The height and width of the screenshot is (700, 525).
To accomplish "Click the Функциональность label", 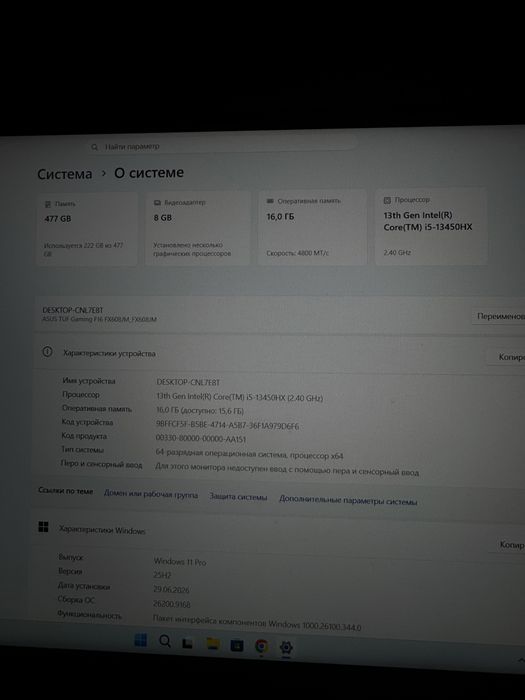I will coord(89,615).
